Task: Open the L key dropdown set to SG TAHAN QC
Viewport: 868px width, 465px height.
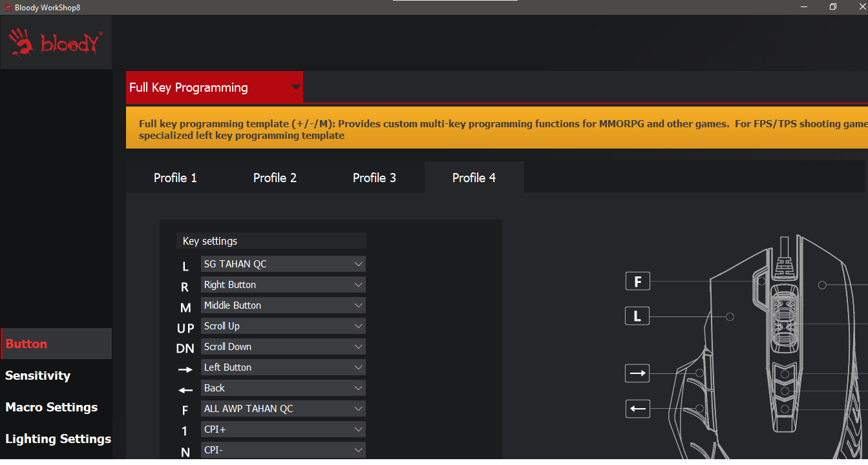Action: 283,264
